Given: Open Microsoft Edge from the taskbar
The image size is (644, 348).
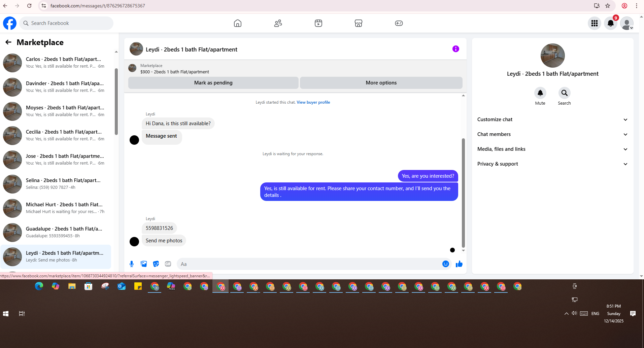Looking at the screenshot, I should coord(39,286).
